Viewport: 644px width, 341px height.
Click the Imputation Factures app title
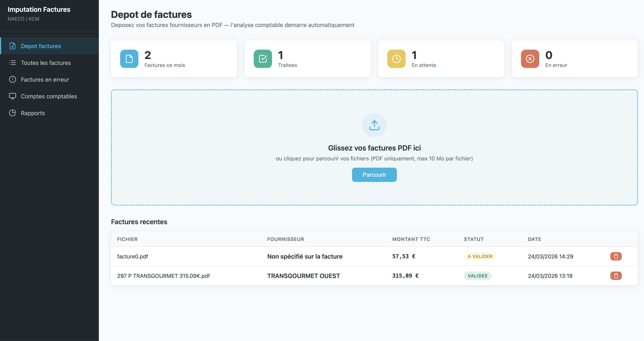(x=39, y=10)
